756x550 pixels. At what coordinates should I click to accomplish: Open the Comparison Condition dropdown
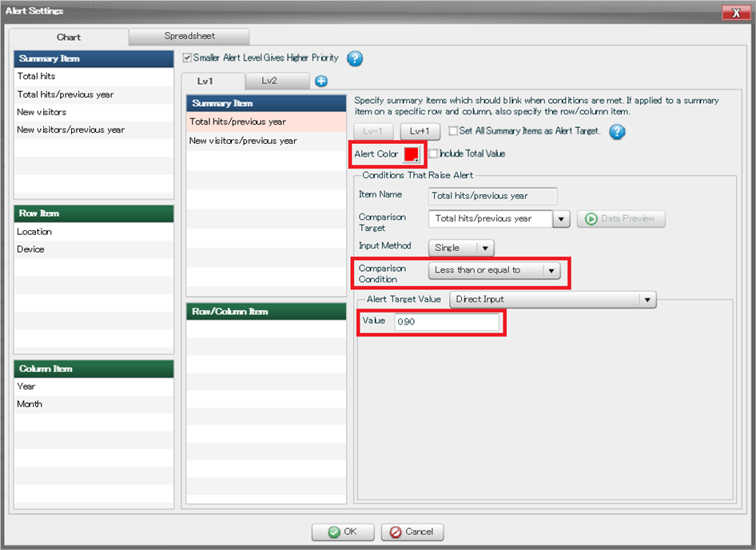pyautogui.click(x=494, y=270)
